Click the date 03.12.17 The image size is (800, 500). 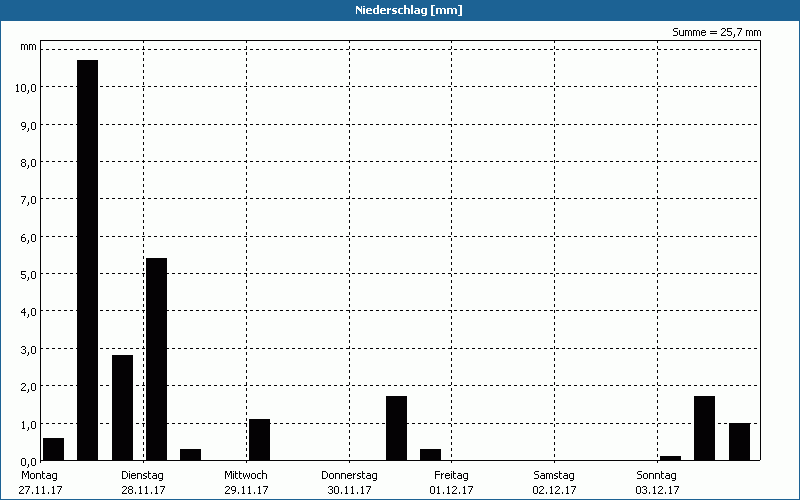[x=658, y=490]
